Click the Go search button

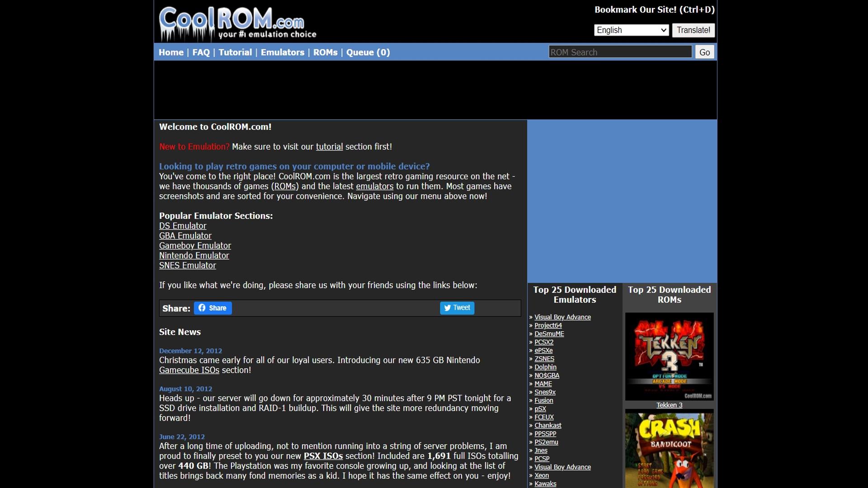coord(704,52)
